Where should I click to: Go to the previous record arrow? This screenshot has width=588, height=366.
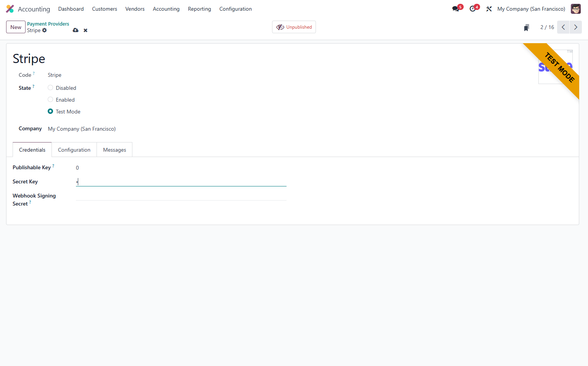(x=563, y=27)
